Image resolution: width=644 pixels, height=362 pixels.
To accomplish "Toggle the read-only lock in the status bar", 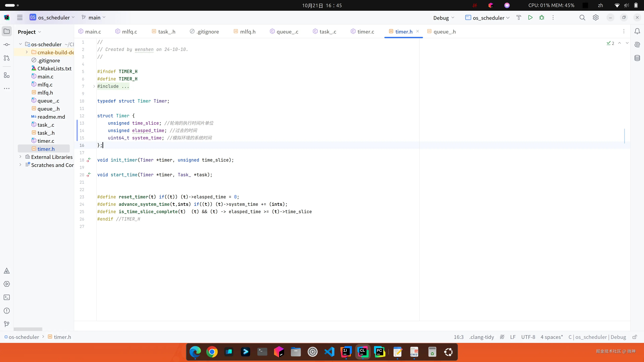I will coord(634,337).
